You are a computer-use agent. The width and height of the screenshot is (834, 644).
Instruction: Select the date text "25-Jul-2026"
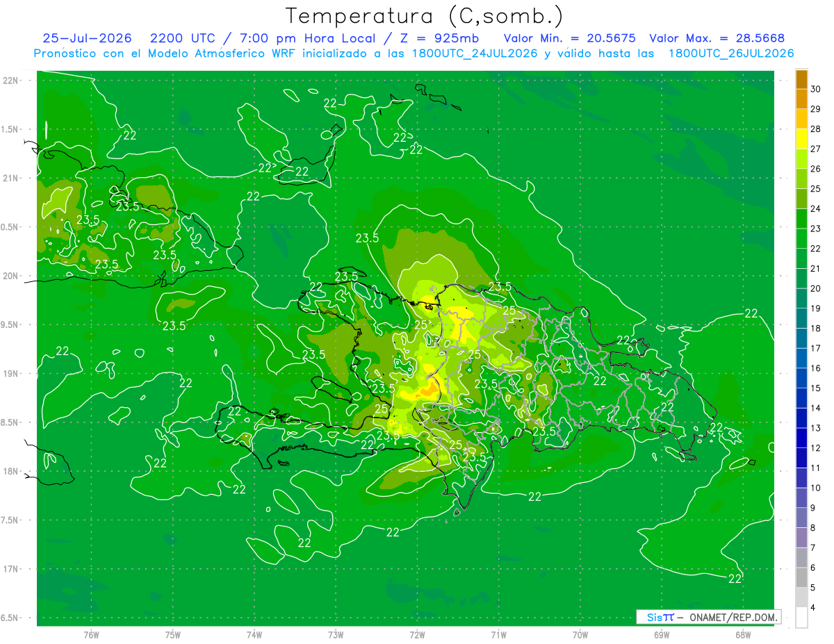[87, 38]
